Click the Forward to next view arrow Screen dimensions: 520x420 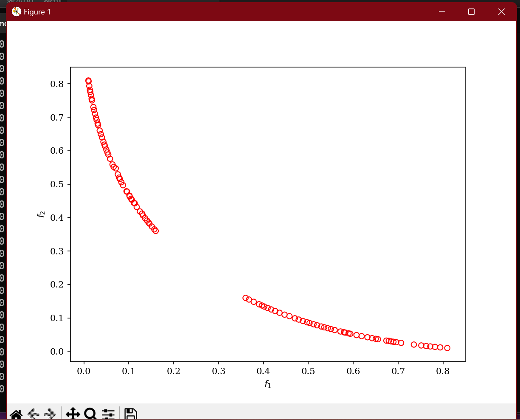(x=50, y=414)
